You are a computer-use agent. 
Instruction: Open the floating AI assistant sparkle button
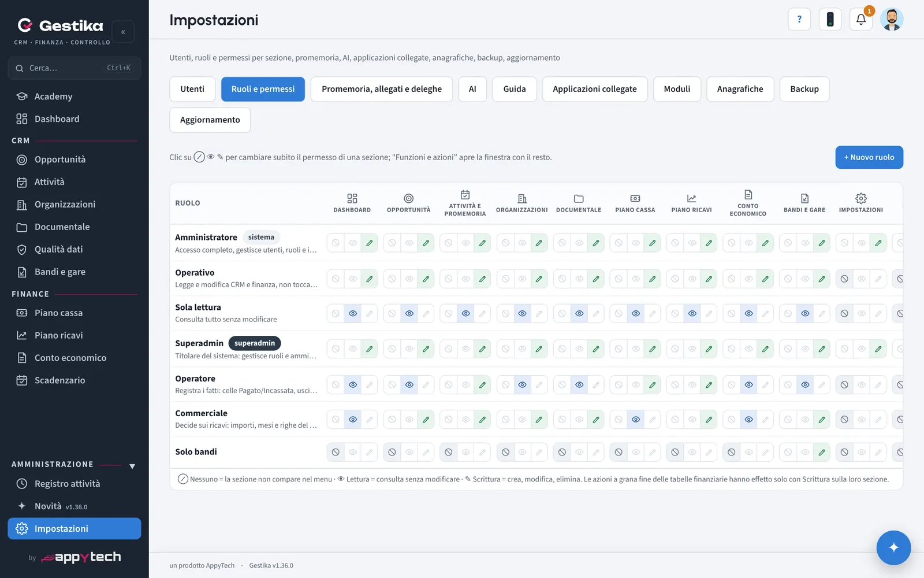click(x=893, y=547)
